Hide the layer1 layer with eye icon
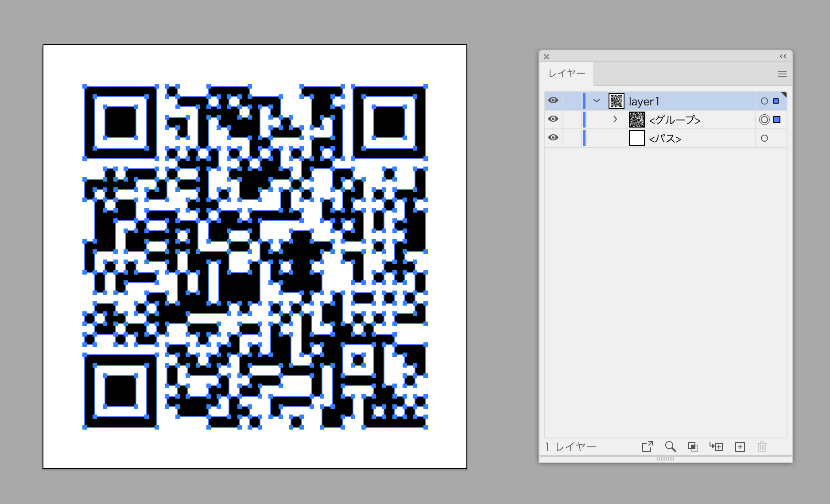Viewport: 830px width, 504px height. pyautogui.click(x=553, y=101)
